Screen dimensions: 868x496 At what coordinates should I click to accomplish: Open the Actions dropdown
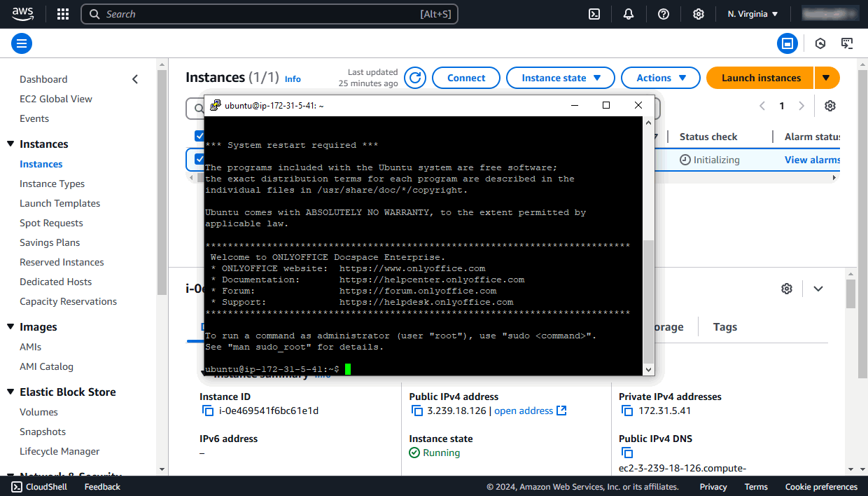660,78
